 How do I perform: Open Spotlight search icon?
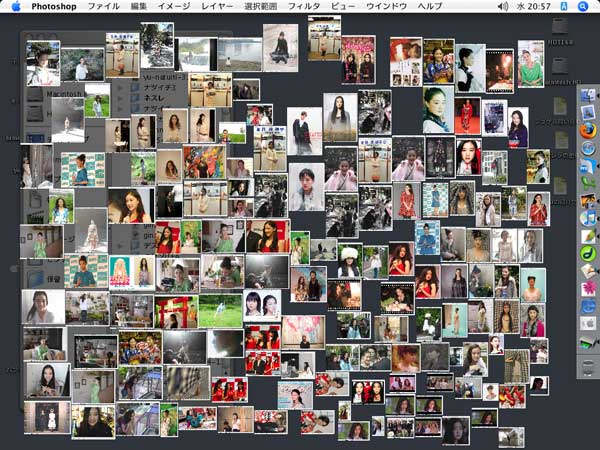[582, 6]
